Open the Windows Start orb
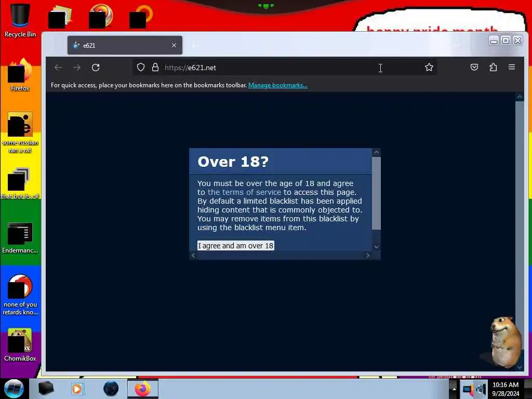532x399 pixels. 14,389
